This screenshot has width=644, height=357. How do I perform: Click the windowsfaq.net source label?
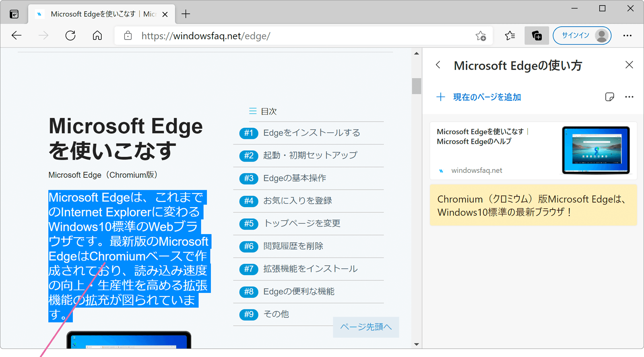click(477, 170)
